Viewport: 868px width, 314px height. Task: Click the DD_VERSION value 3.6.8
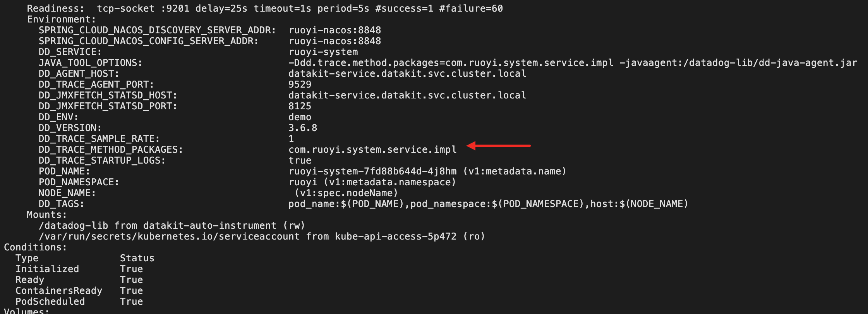303,128
